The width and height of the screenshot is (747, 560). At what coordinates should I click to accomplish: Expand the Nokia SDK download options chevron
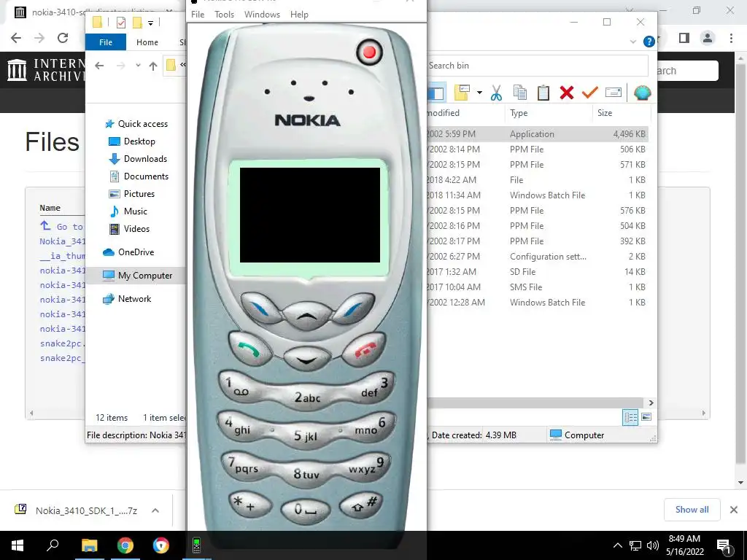(155, 510)
